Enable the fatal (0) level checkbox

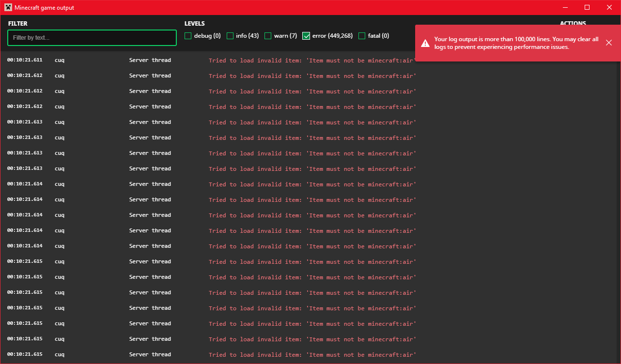[362, 36]
